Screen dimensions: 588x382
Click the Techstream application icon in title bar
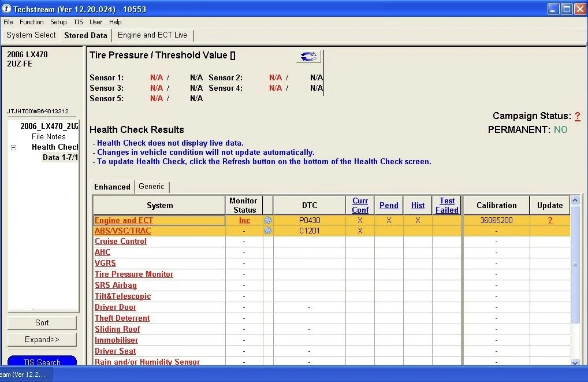(x=6, y=9)
